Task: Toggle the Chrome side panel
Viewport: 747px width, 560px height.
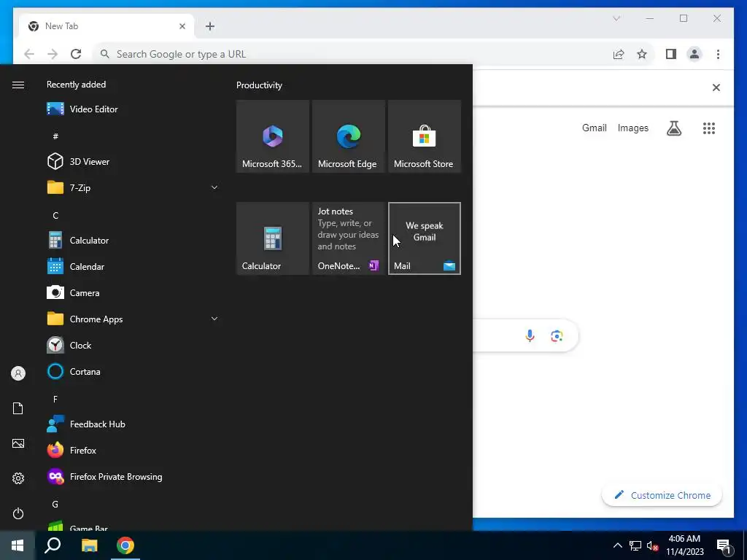Action: tap(671, 54)
